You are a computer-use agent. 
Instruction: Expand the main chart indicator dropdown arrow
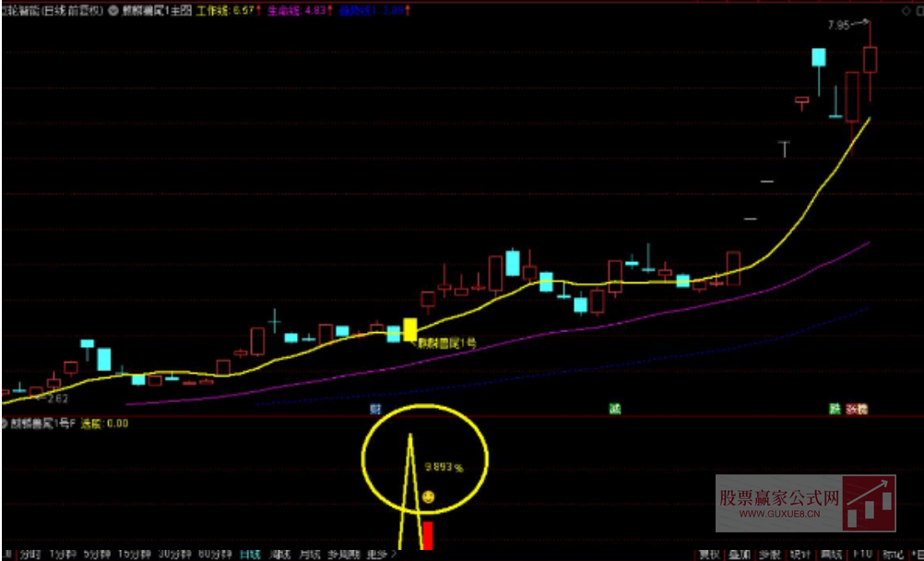(x=114, y=12)
